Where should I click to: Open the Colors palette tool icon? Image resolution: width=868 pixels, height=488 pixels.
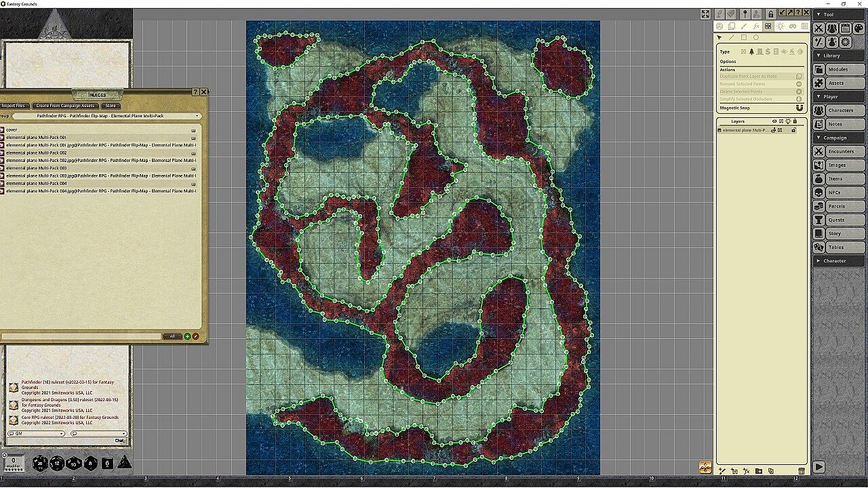859,28
